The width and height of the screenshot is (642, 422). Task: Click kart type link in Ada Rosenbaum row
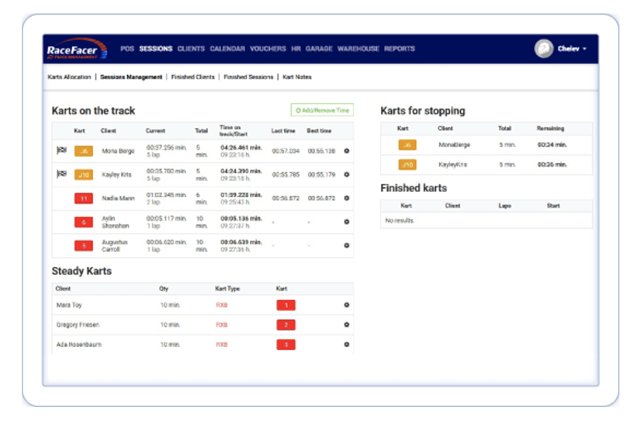pyautogui.click(x=222, y=345)
